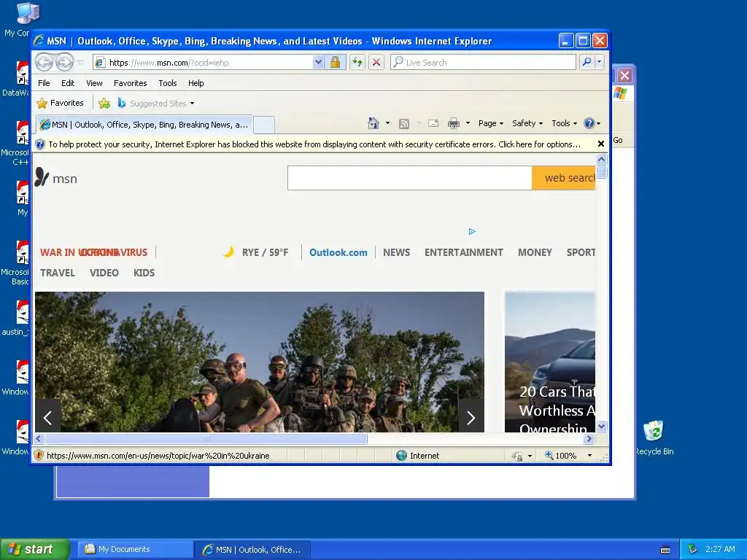Go to the VIDEO section
The height and width of the screenshot is (560, 747).
coord(104,273)
